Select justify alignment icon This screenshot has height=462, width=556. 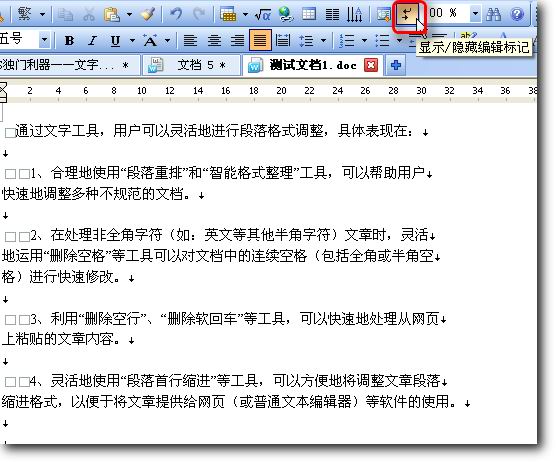[x=260, y=41]
